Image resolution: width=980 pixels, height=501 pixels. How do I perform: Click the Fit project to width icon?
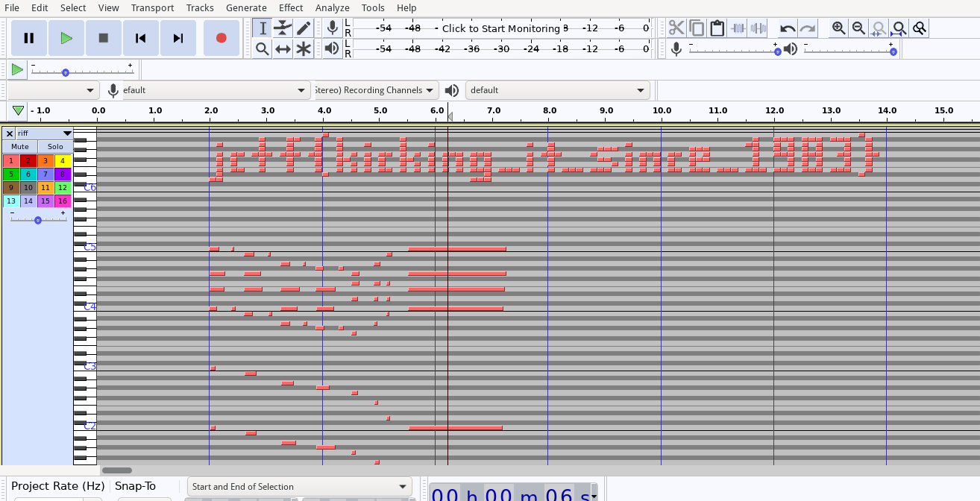tap(899, 28)
